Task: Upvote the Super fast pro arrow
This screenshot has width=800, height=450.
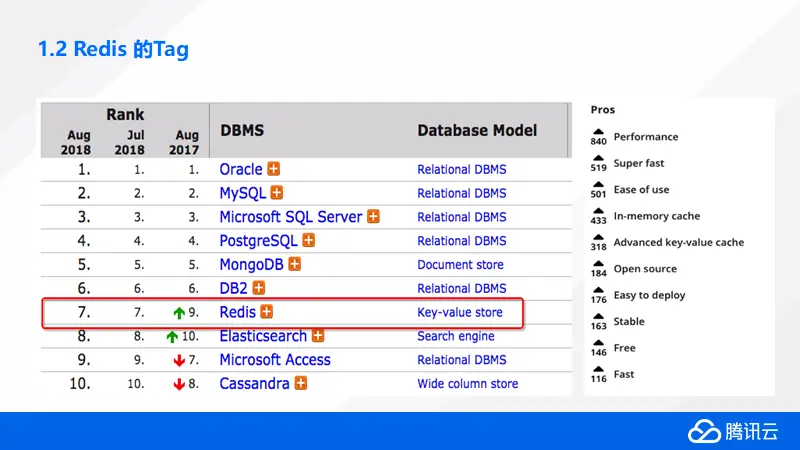Action: 598,158
